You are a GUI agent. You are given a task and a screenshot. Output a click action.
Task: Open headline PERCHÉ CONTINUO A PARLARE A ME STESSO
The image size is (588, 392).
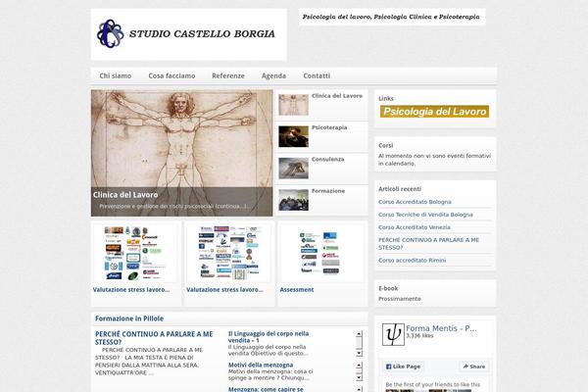click(x=154, y=338)
